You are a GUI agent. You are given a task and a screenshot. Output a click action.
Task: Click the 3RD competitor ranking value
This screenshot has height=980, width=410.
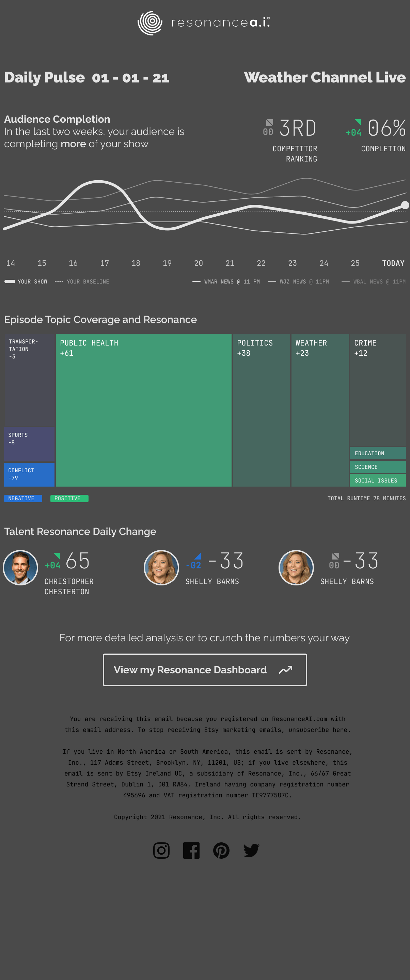[298, 128]
